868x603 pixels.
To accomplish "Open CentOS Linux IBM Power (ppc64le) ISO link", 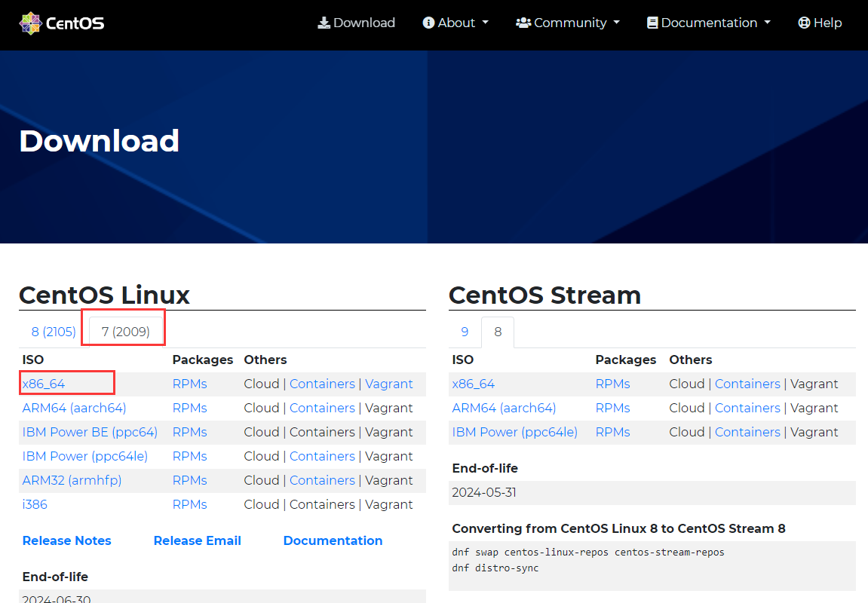I will coord(84,457).
